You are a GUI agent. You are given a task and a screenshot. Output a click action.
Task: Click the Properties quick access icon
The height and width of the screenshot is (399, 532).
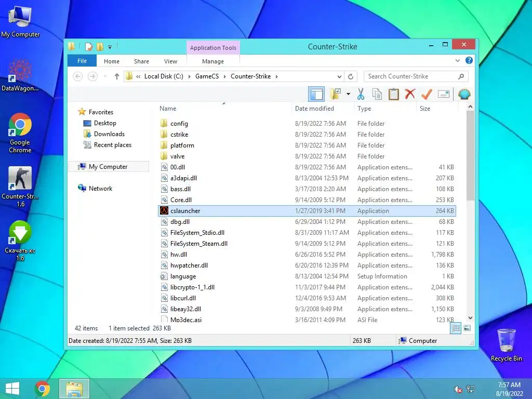pyautogui.click(x=88, y=46)
